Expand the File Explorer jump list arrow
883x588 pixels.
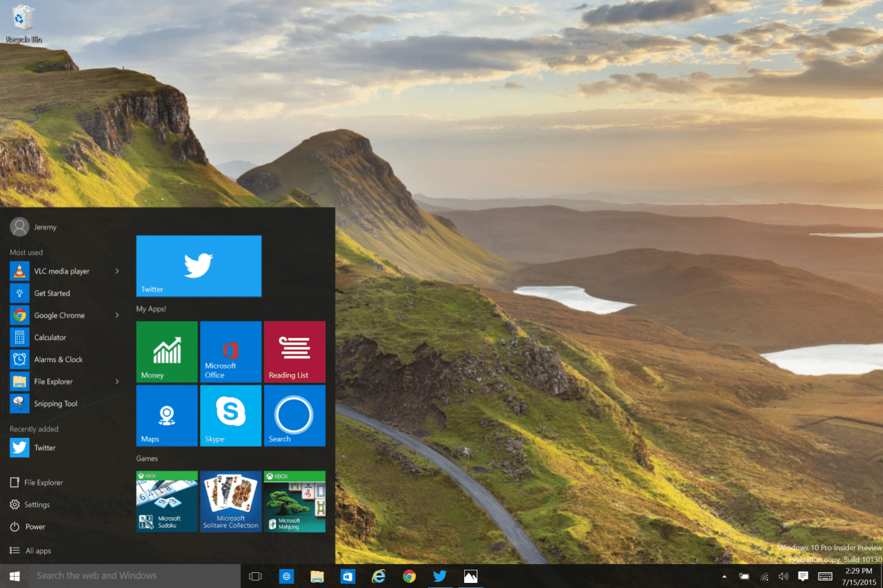(x=117, y=381)
